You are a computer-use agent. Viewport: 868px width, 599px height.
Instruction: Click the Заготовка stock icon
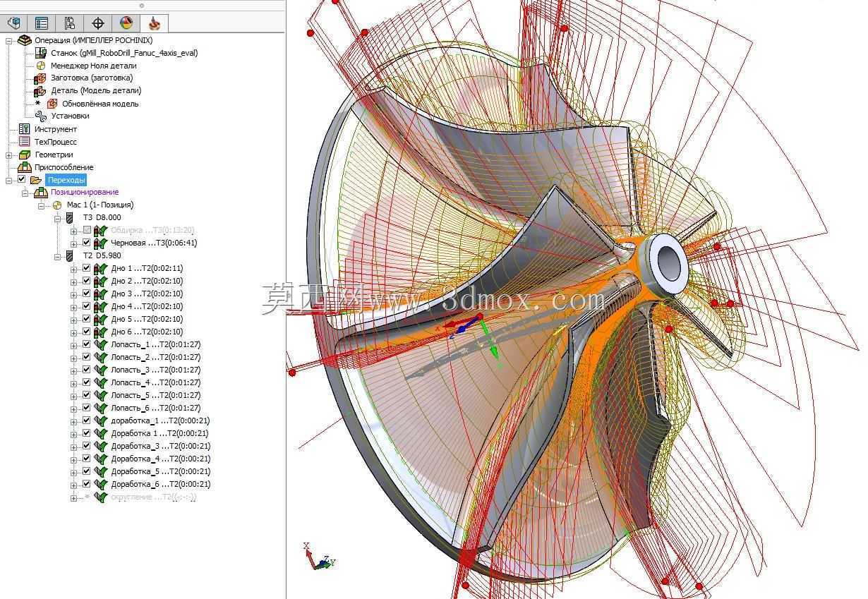[x=40, y=78]
